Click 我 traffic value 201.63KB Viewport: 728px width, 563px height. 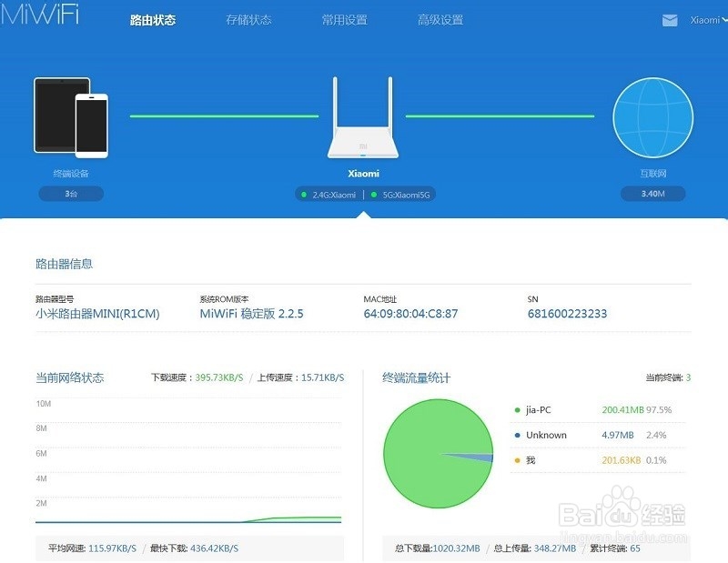pos(622,460)
